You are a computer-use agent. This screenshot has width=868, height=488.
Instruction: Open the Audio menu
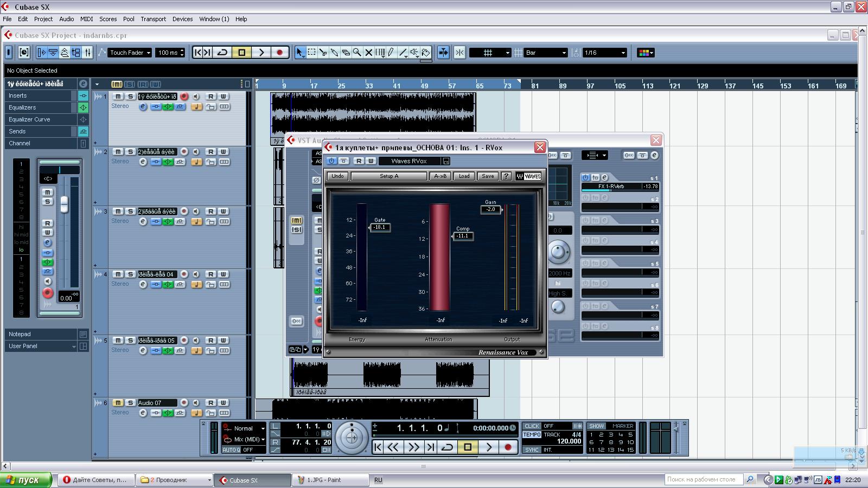coord(67,19)
